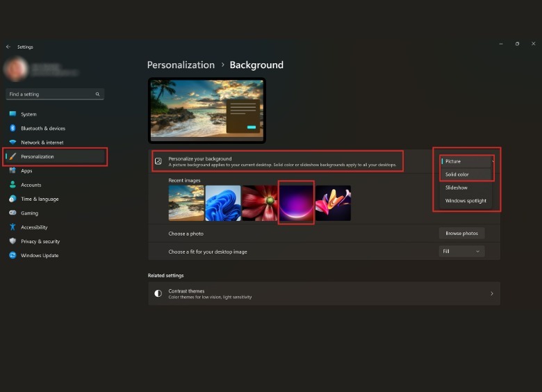The height and width of the screenshot is (392, 542).
Task: Click the back arrow in Settings
Action: (8, 47)
